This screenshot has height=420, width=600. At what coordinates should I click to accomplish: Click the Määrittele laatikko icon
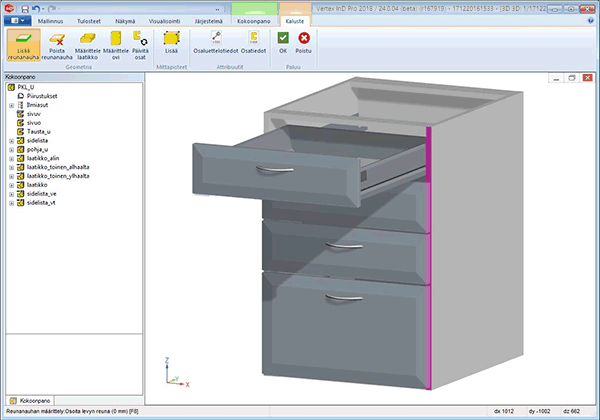coord(87,43)
